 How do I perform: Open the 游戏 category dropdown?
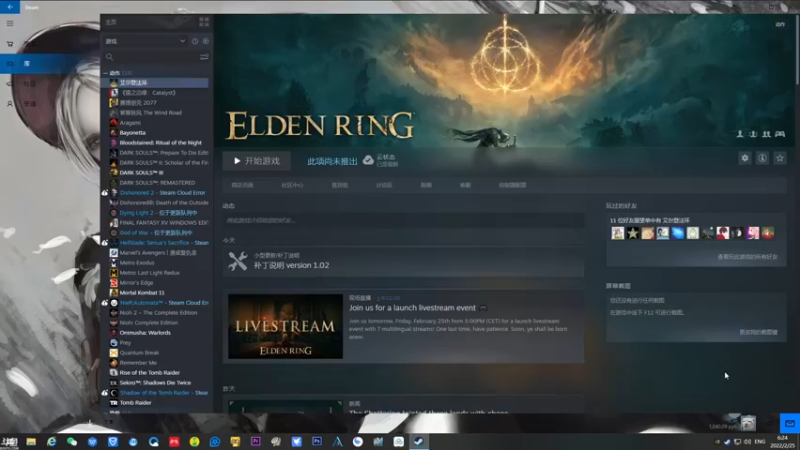pyautogui.click(x=145, y=41)
